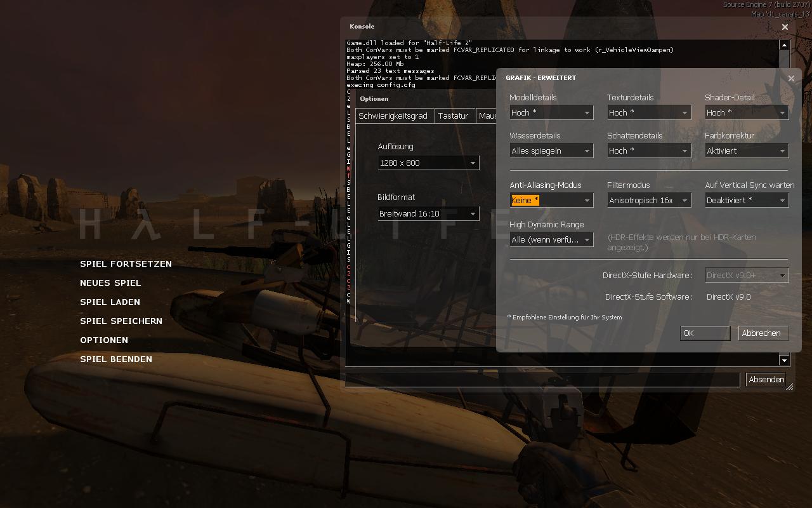
Task: Open the Vertical Sync dropdown
Action: (747, 200)
